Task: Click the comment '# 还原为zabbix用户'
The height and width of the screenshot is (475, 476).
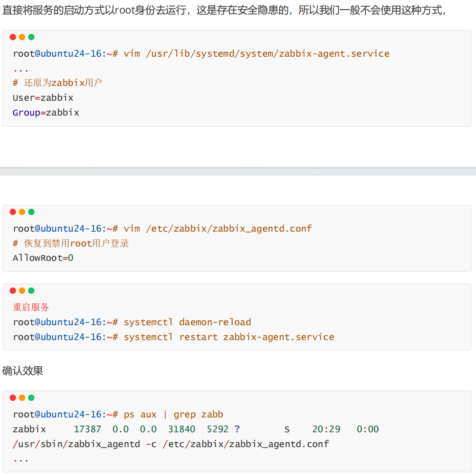Action: point(58,83)
